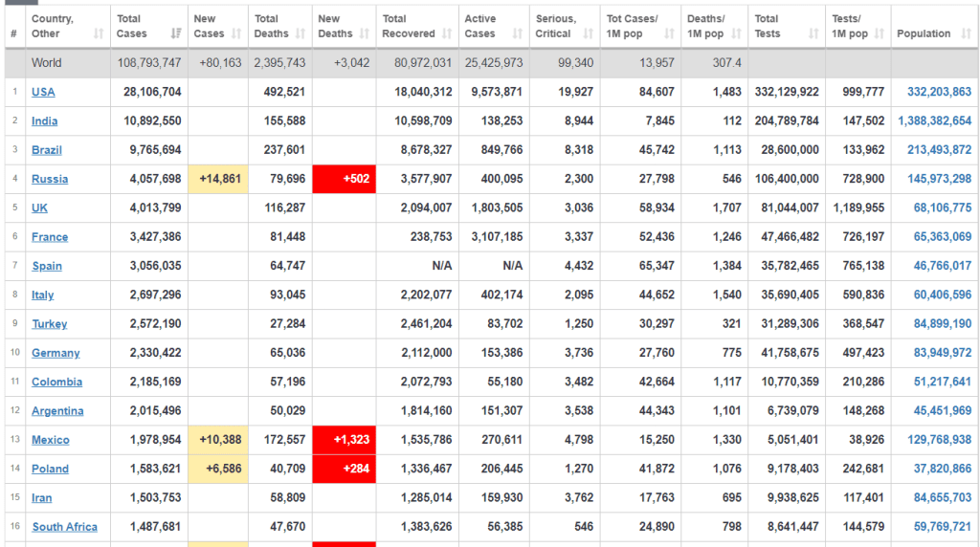This screenshot has height=547, width=980.
Task: Click Poland's red New Deaths cell
Action: [x=345, y=469]
